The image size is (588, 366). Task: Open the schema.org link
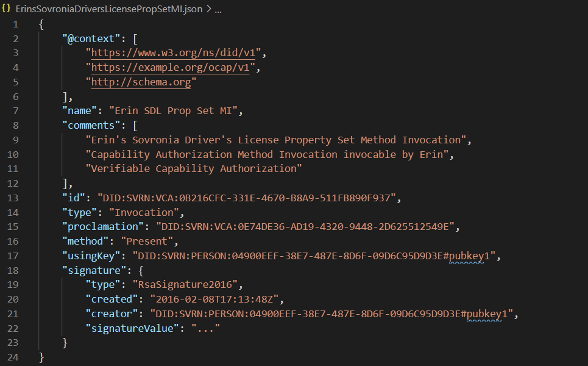tap(141, 82)
